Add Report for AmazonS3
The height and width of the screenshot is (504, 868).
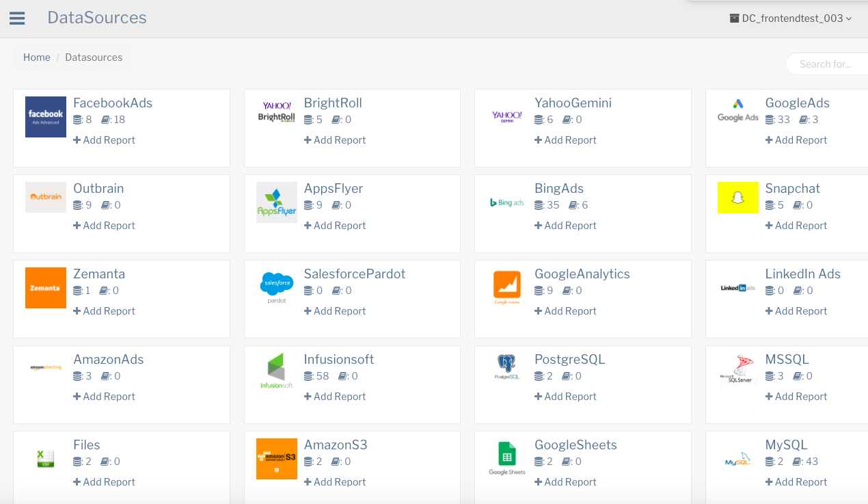[x=335, y=482]
